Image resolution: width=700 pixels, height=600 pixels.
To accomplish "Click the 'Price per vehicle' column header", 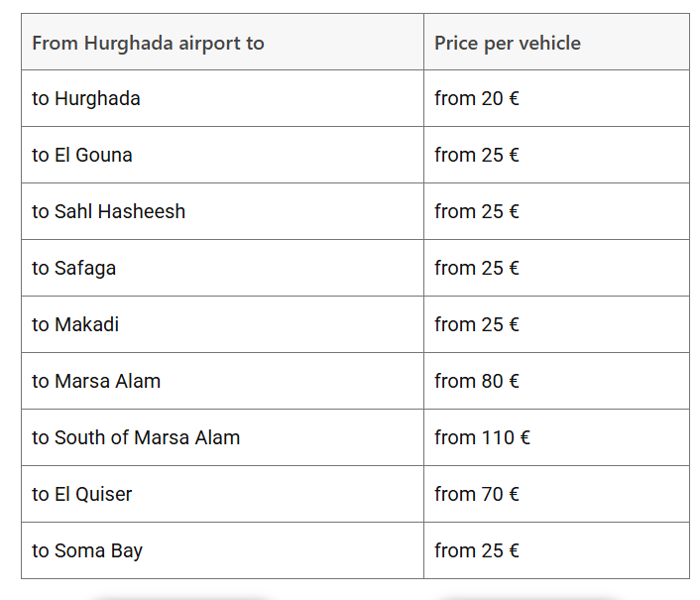I will pyautogui.click(x=507, y=43).
